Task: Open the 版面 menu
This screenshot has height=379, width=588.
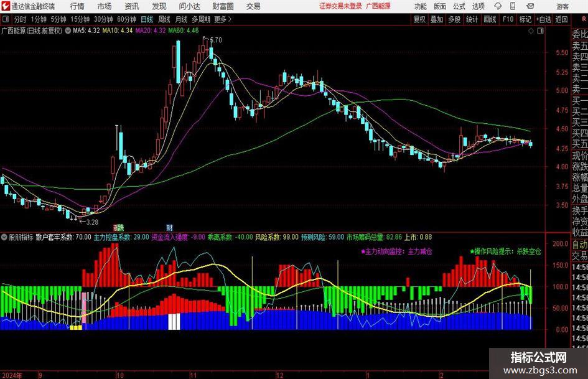Action: [x=440, y=6]
